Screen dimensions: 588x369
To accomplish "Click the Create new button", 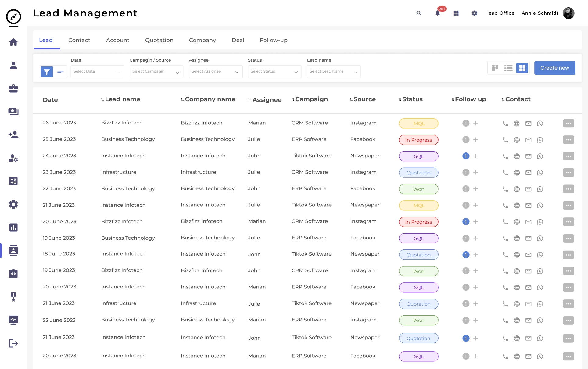I will click(554, 68).
